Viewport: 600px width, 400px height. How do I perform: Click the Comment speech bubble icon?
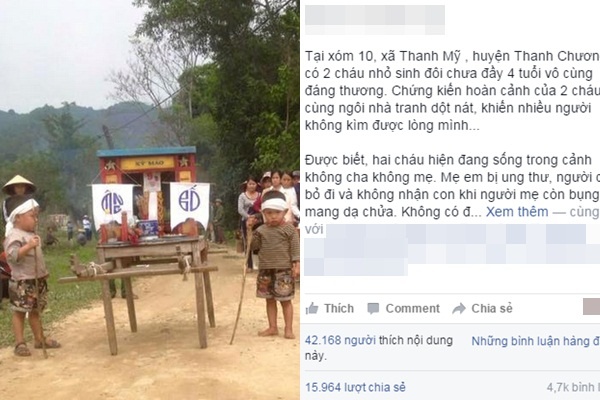pyautogui.click(x=373, y=309)
